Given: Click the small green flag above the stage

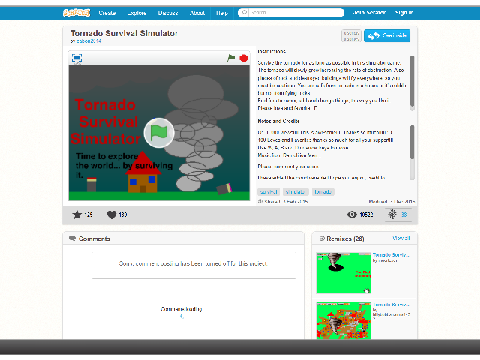Looking at the screenshot, I should click(x=231, y=58).
